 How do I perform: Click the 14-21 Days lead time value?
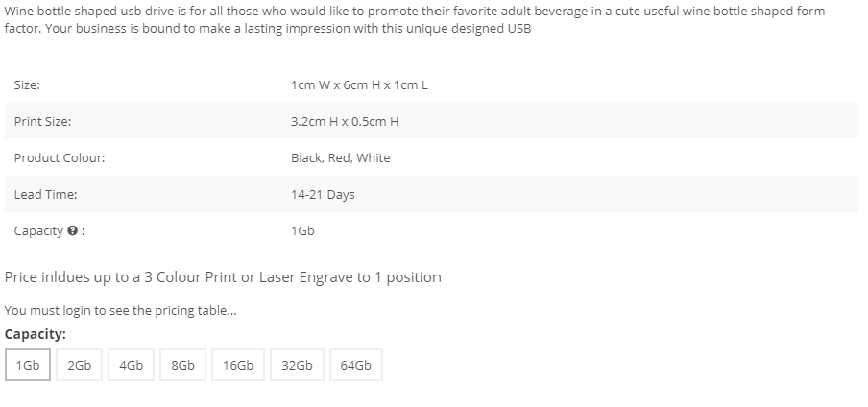(x=323, y=195)
